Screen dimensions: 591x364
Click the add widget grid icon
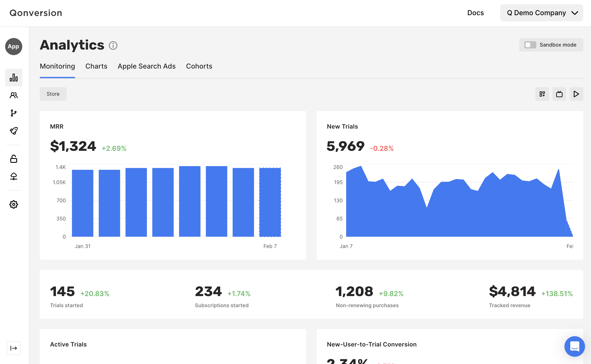pyautogui.click(x=542, y=94)
